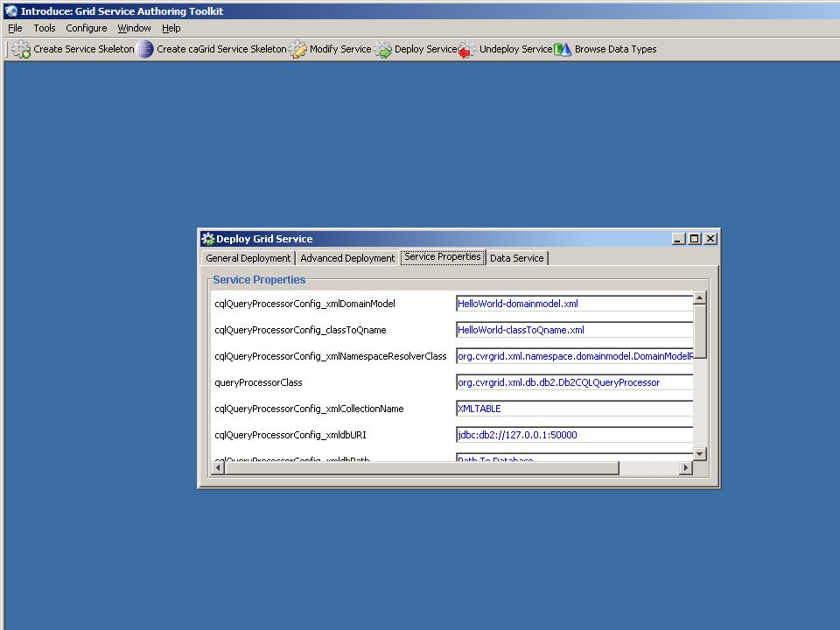Click the Service Properties group heading
Screen dimensions: 840x630
pos(259,280)
